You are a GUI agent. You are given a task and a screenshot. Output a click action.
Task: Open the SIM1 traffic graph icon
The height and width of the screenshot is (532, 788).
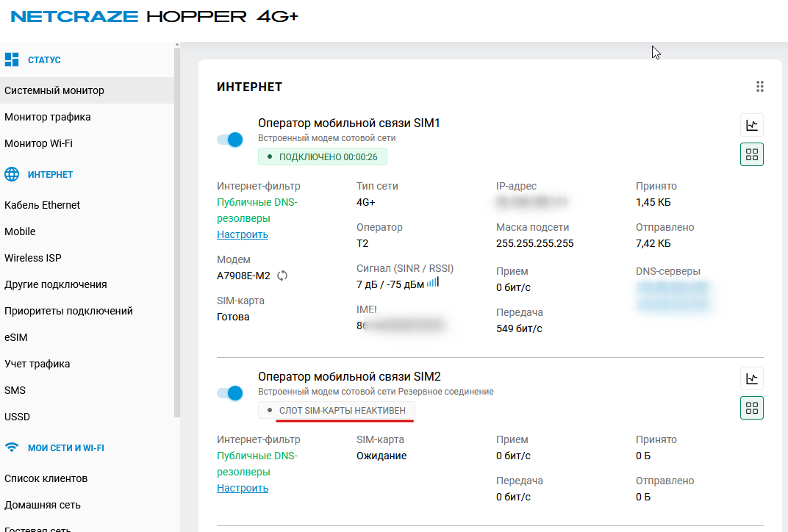click(x=751, y=125)
